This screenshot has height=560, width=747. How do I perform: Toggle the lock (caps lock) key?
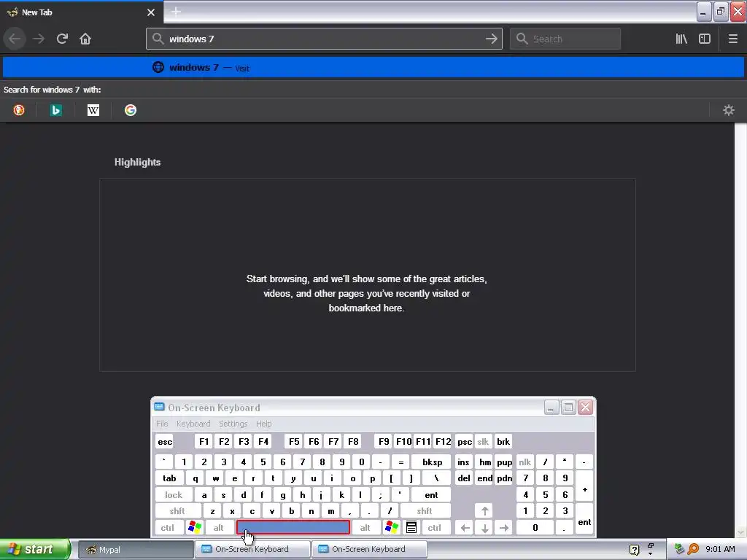coord(174,495)
